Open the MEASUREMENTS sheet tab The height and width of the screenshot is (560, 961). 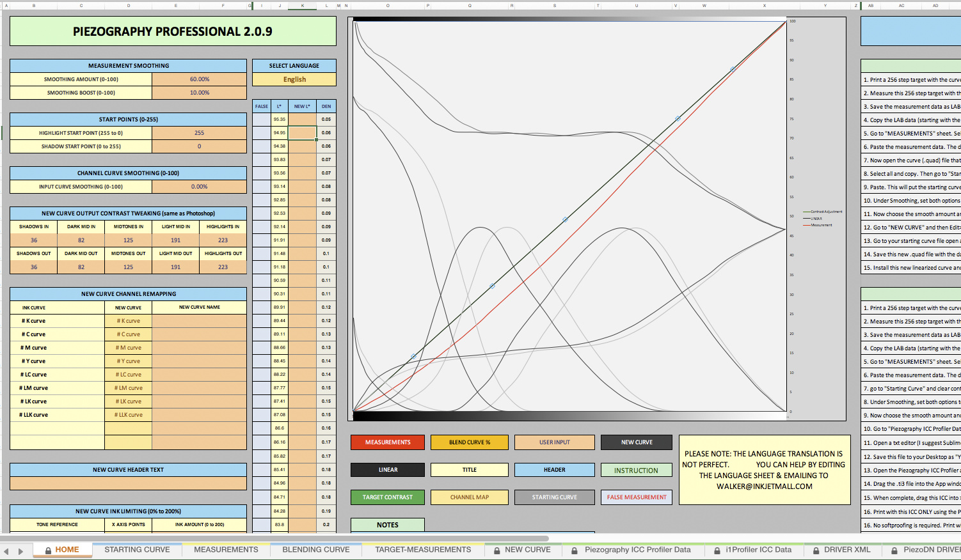click(x=226, y=550)
